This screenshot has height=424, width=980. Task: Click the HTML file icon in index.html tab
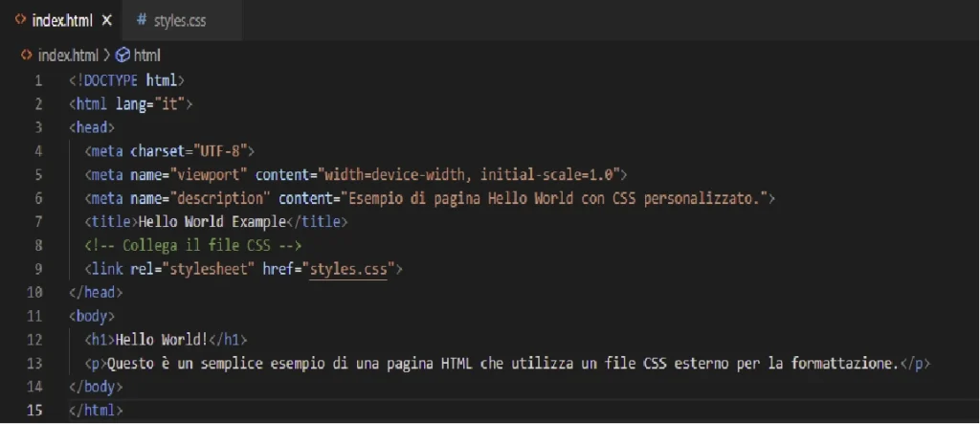tap(21, 20)
